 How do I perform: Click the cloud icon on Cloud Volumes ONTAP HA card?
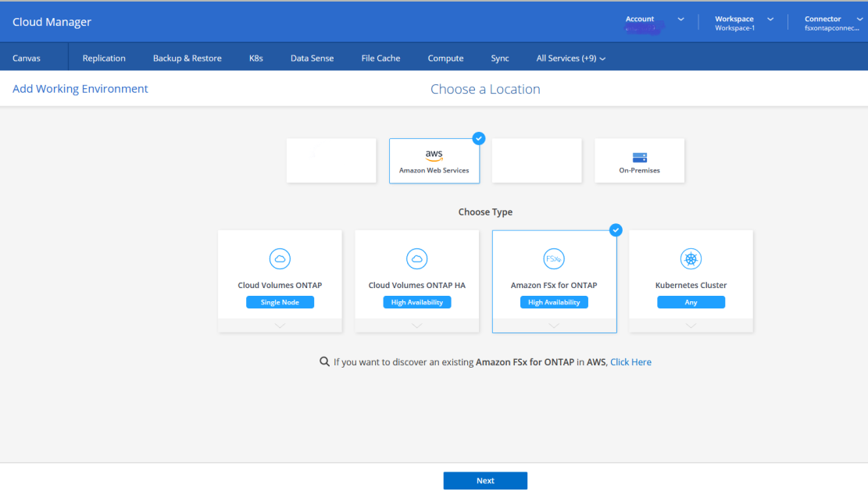[x=416, y=258]
